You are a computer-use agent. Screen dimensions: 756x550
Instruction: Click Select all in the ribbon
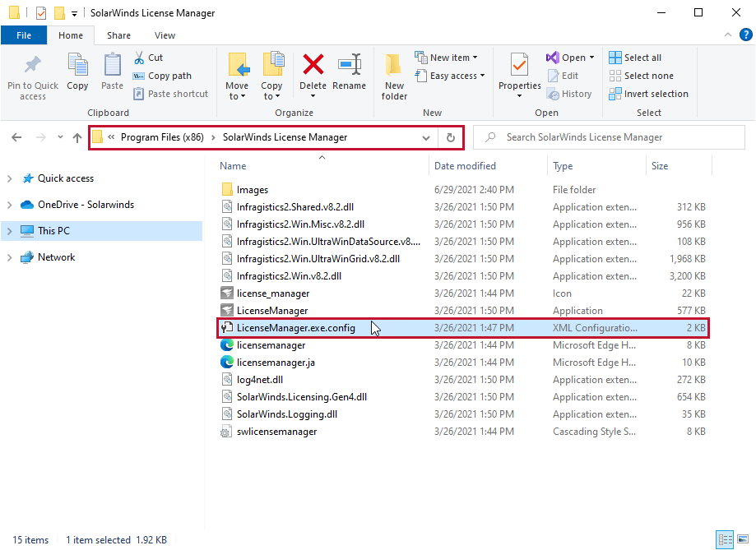[635, 58]
